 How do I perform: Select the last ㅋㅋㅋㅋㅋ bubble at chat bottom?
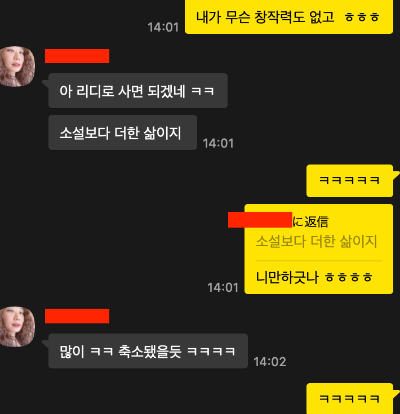pyautogui.click(x=350, y=399)
